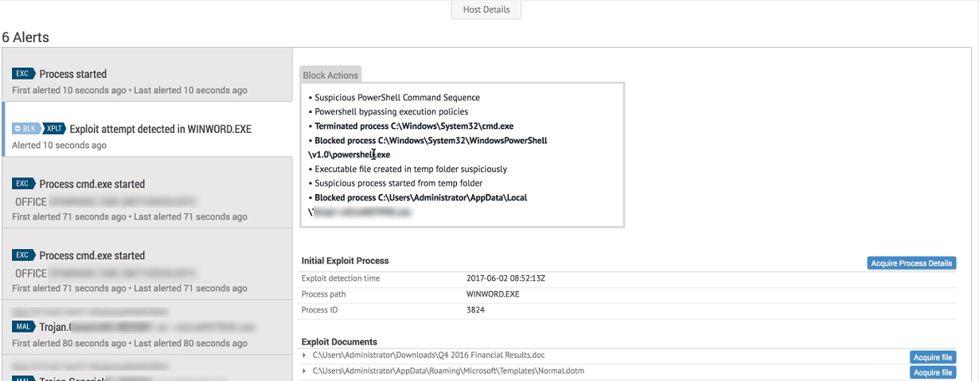This screenshot has height=381, width=980.
Task: Acquire file for Normal.dotm template
Action: point(932,372)
